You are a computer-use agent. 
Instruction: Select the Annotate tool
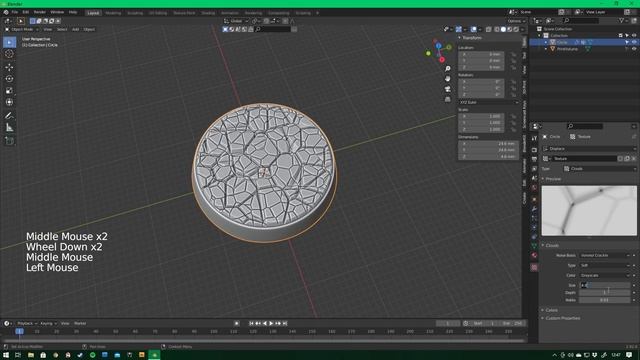coord(9,116)
